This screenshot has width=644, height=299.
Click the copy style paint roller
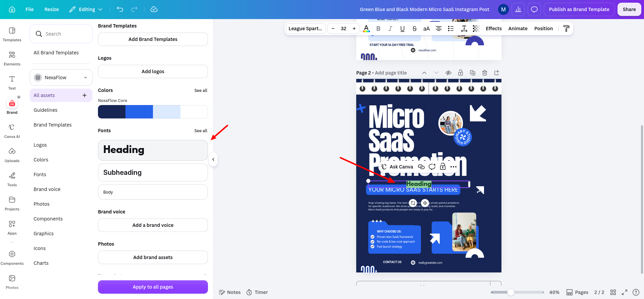point(567,29)
